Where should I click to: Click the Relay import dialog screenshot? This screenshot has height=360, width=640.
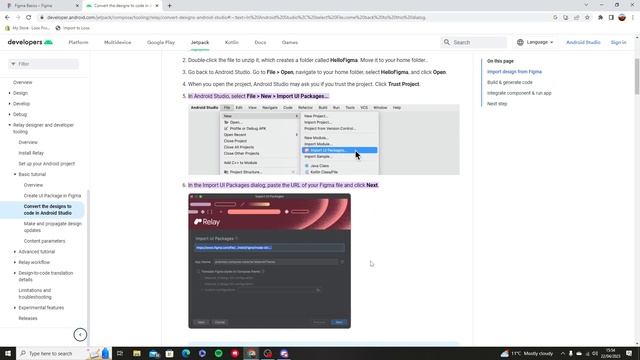coord(269,261)
